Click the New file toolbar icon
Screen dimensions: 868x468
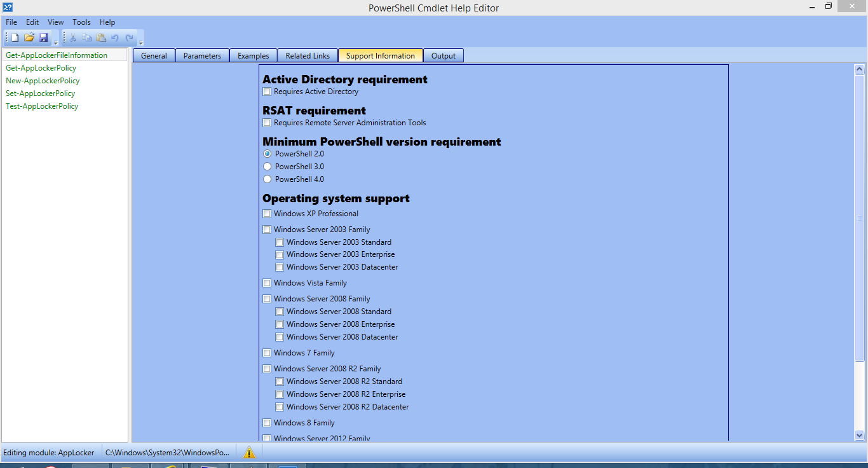pos(15,38)
